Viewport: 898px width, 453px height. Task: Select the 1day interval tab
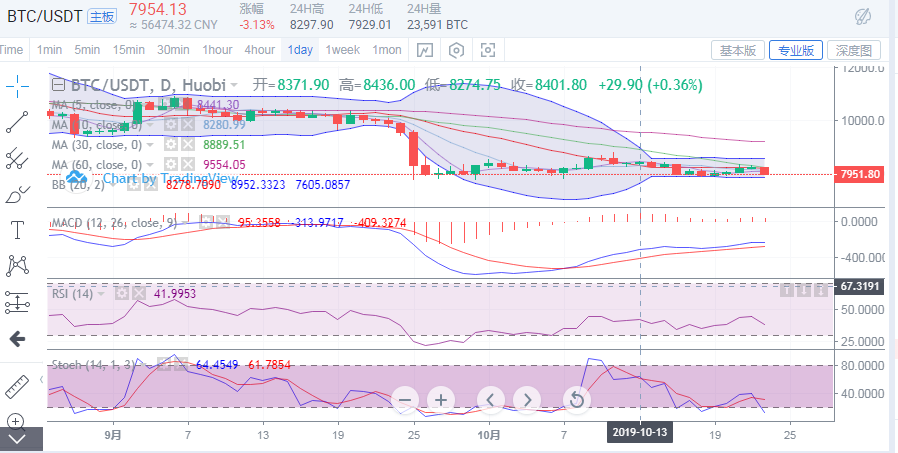pyautogui.click(x=300, y=50)
